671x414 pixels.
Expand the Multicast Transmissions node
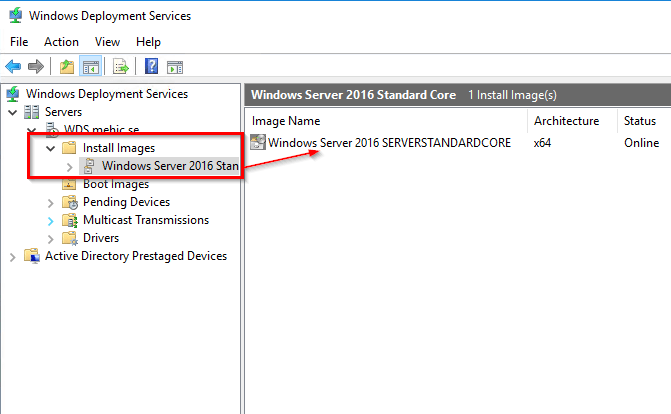[51, 220]
